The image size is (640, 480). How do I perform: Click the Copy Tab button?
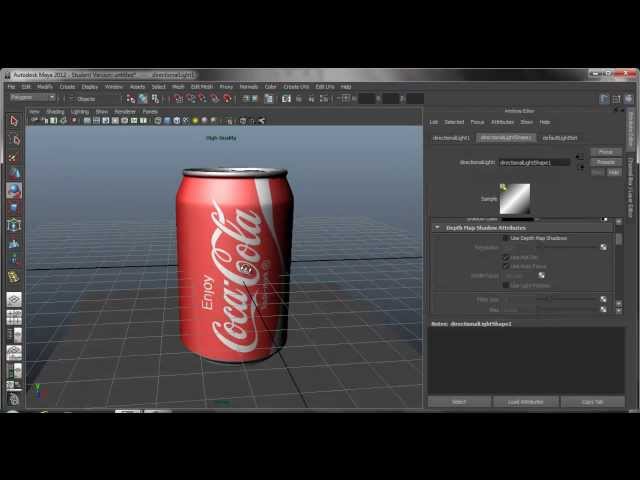tap(593, 402)
